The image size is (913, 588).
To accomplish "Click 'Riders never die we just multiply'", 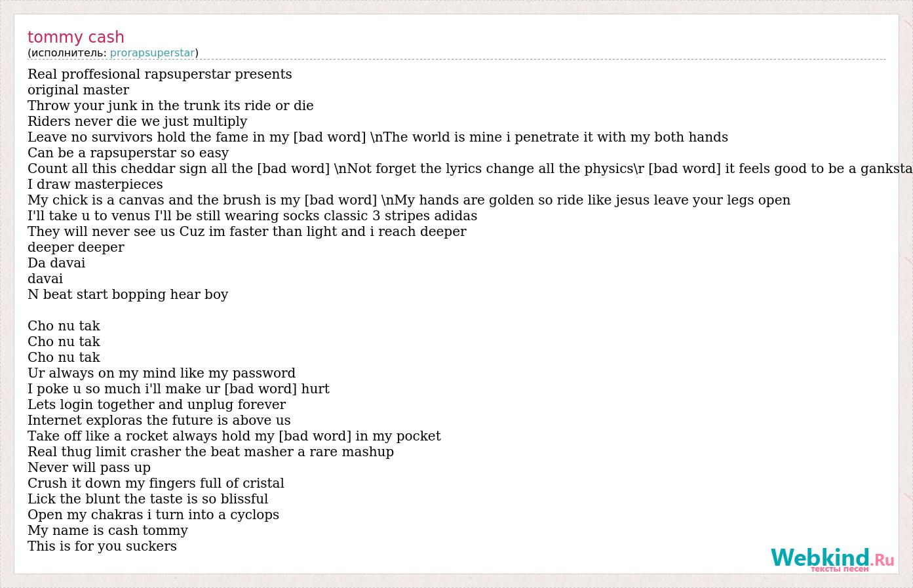I will [x=138, y=121].
